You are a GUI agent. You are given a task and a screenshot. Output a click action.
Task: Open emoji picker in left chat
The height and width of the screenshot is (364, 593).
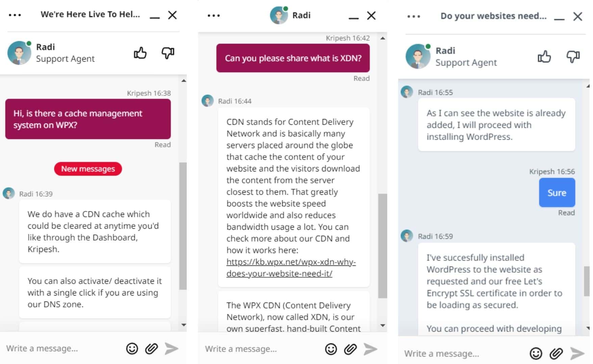(x=132, y=348)
